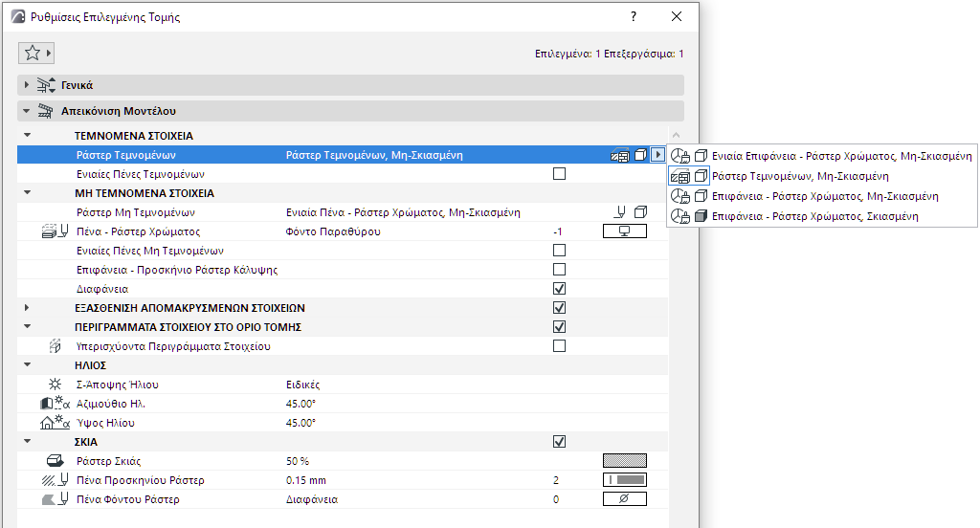The height and width of the screenshot is (528, 980).
Task: Uncheck ΕΞΑΣΘΕΝΙΣΗ ΑΠΟΜΑΚΡΥΣΜΕΝΩΝ ΣΤΟΙΧΕΙΩΝ checkbox
Action: (559, 308)
